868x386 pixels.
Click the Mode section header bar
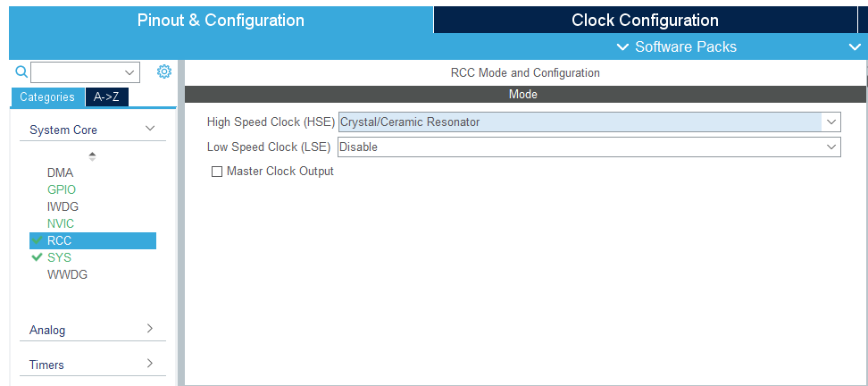coord(525,94)
